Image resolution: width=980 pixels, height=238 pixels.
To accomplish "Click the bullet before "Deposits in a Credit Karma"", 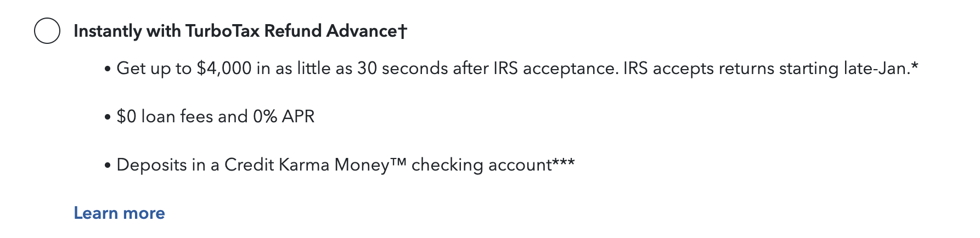I will click(x=108, y=166).
